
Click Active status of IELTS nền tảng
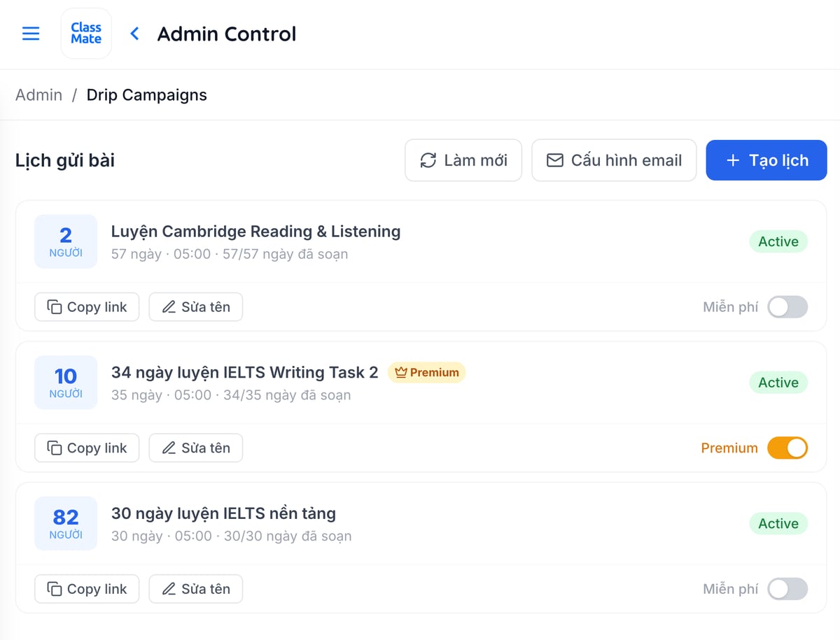tap(778, 523)
